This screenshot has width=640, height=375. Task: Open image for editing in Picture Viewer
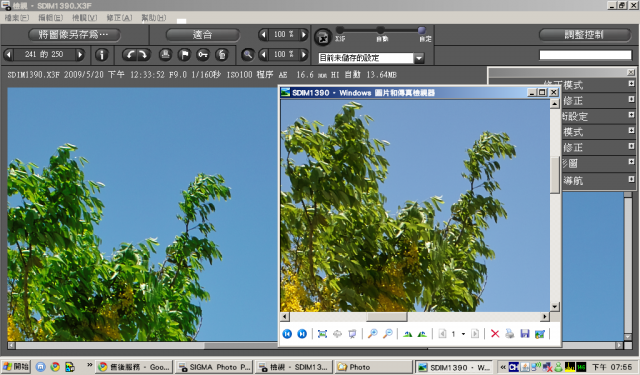540,334
